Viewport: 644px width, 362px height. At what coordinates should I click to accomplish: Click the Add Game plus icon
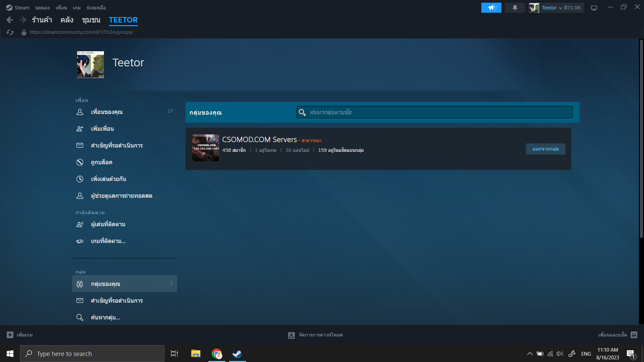10,335
